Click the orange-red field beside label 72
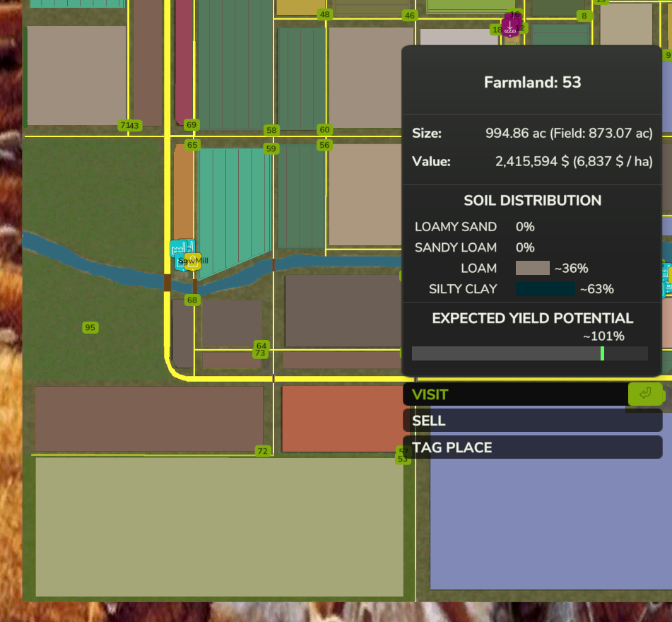672x622 pixels. coord(342,419)
